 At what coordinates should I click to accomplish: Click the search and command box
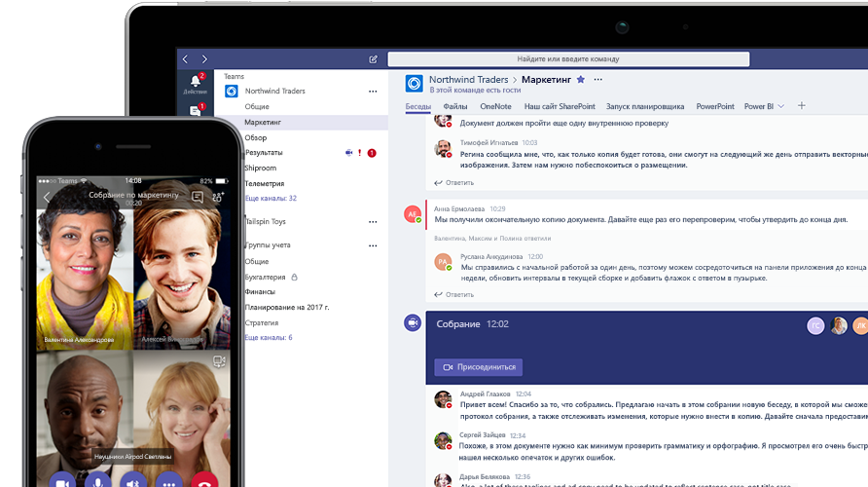[x=568, y=59]
